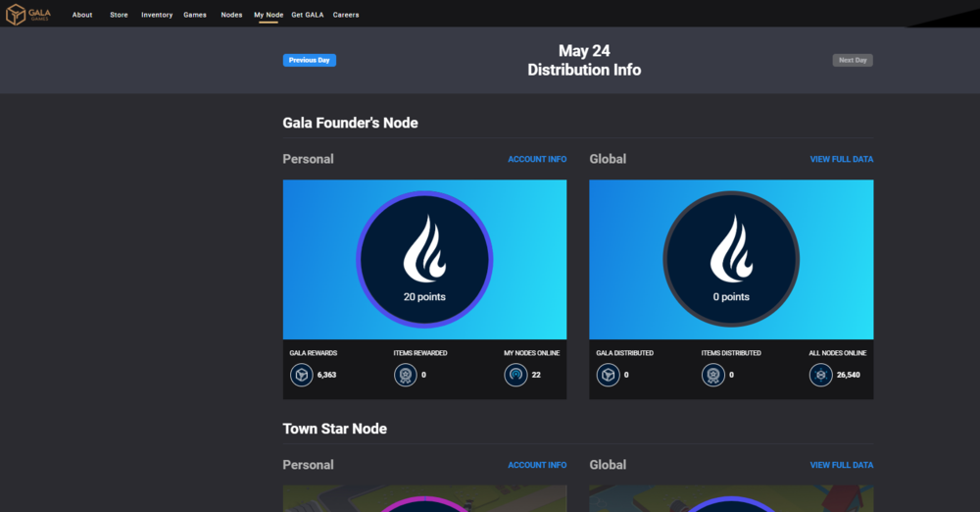Click the ITEMS REWARDED label

420,353
